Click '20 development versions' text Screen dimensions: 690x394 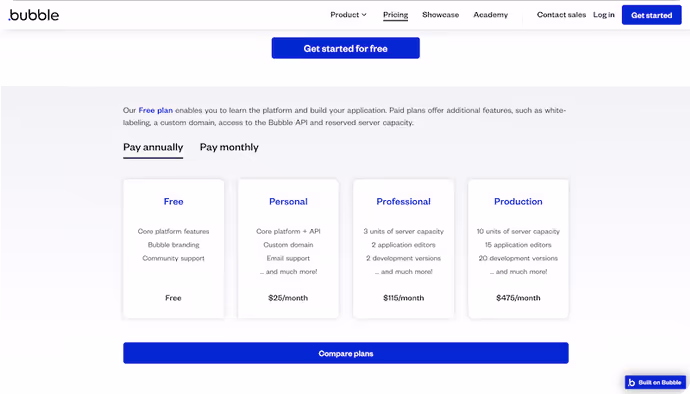click(x=518, y=258)
